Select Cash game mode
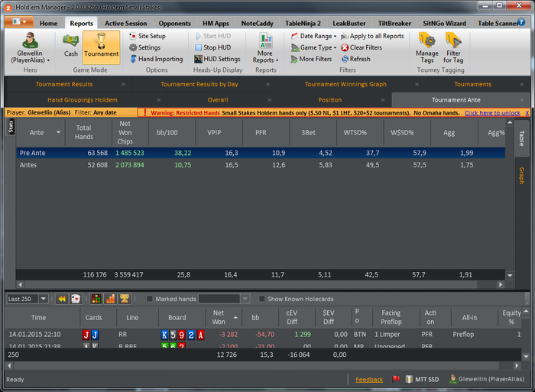Screen dimensions: 535x392 (70, 46)
